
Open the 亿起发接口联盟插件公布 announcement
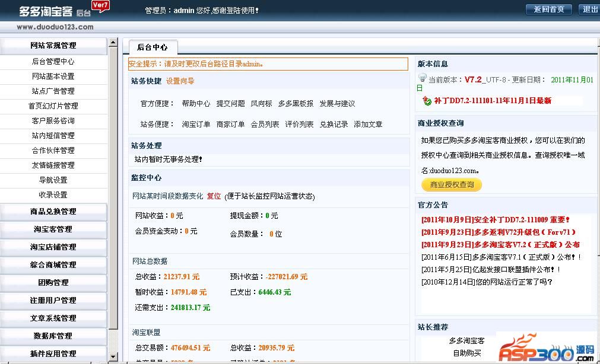tap(491, 270)
